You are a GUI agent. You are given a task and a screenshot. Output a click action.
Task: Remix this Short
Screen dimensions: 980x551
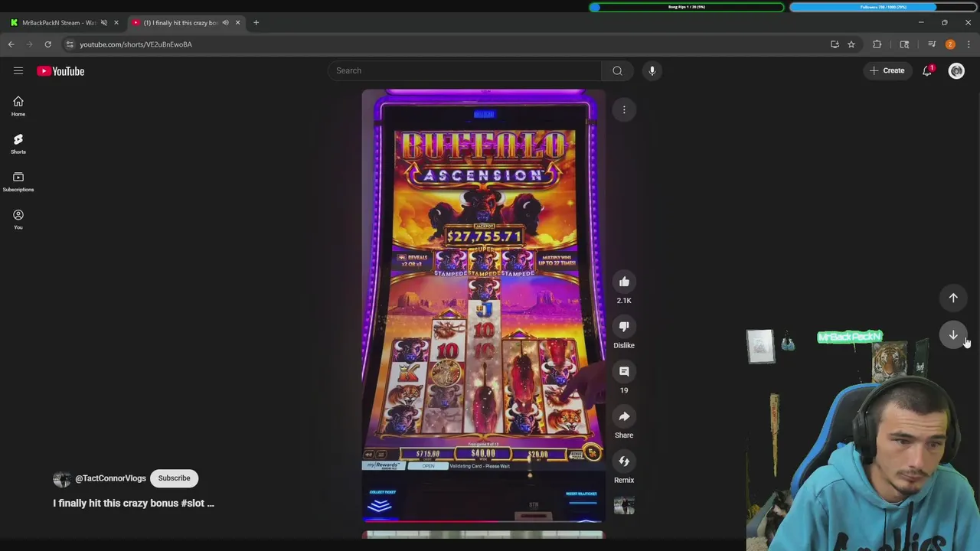tap(624, 461)
